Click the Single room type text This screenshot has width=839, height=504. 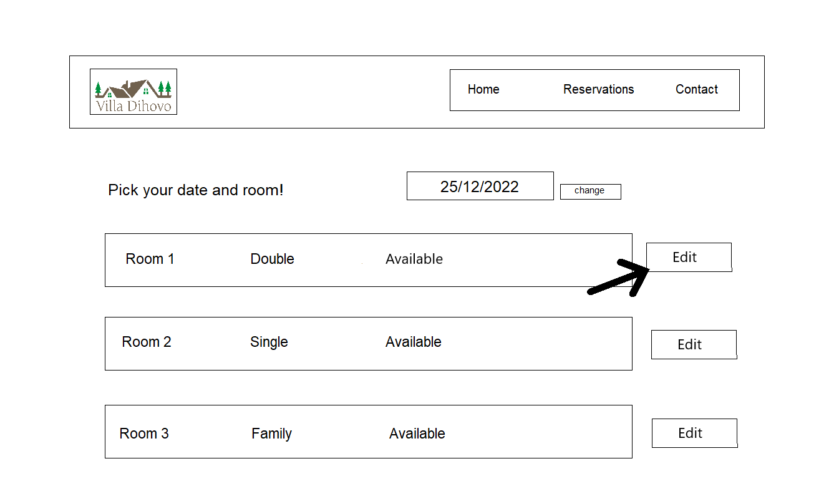click(x=269, y=342)
